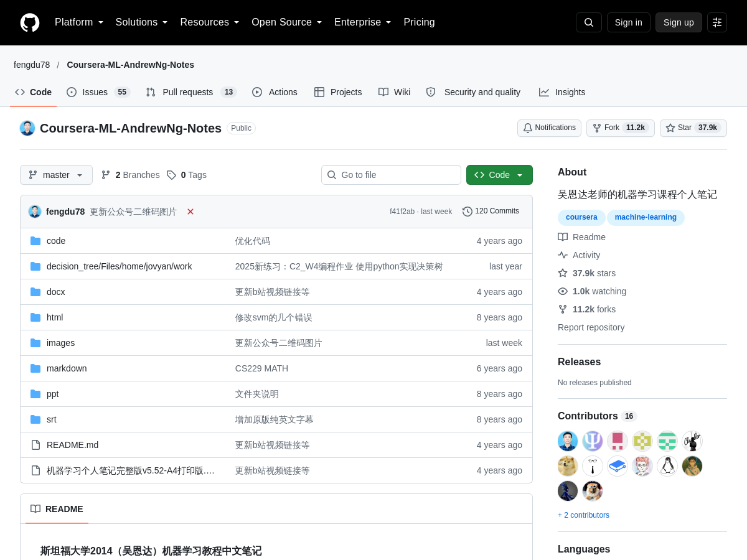The width and height of the screenshot is (747, 560).
Task: Open the master branch selector
Action: pos(56,175)
